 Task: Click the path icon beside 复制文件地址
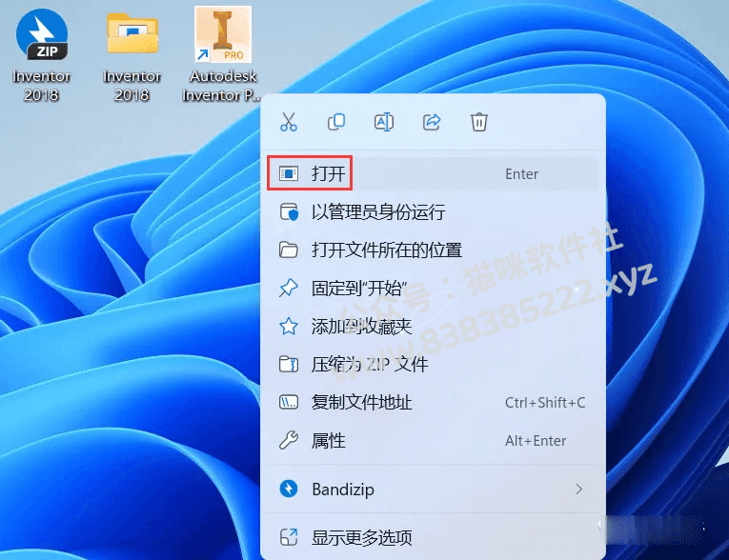pos(289,403)
